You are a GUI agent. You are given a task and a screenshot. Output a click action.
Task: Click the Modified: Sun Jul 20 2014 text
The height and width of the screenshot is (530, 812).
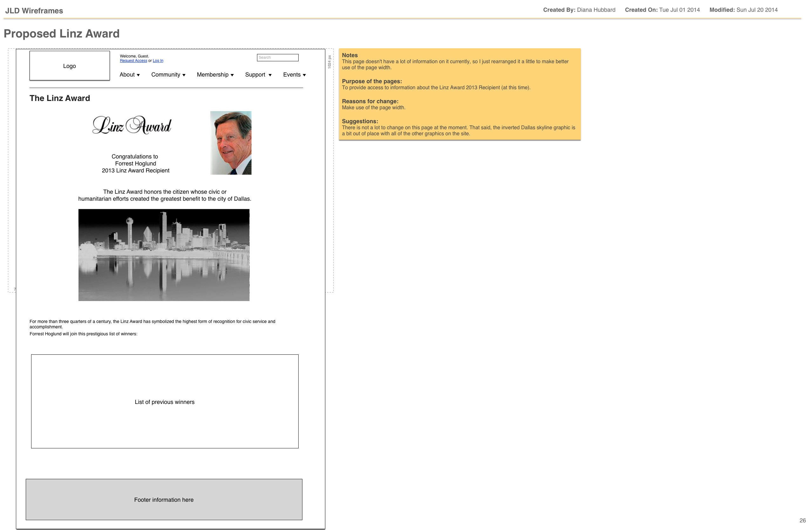(743, 10)
